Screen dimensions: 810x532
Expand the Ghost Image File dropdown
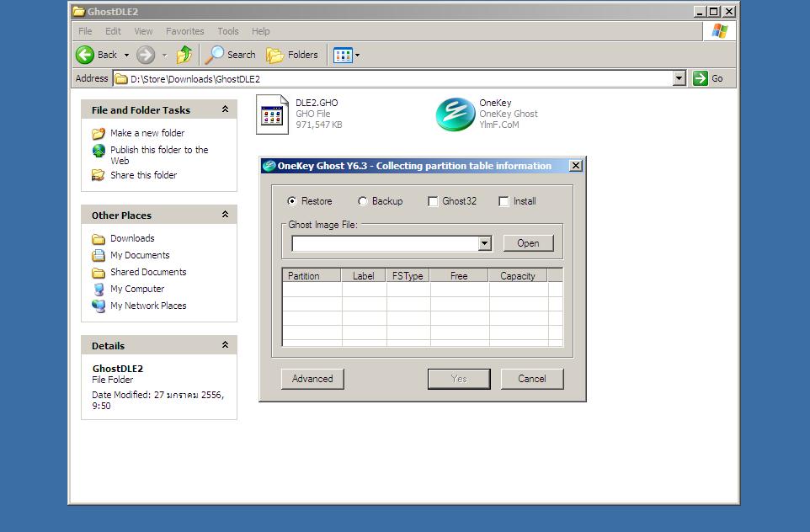484,243
